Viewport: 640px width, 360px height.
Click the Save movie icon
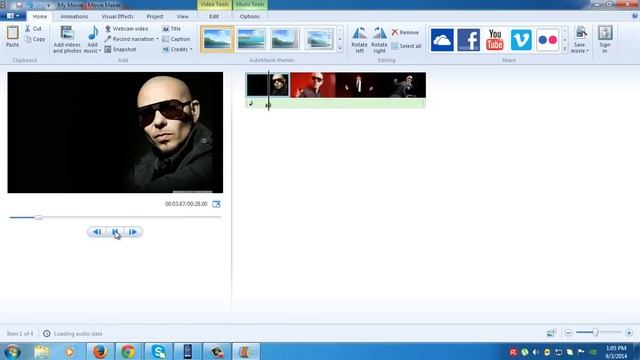click(x=580, y=33)
